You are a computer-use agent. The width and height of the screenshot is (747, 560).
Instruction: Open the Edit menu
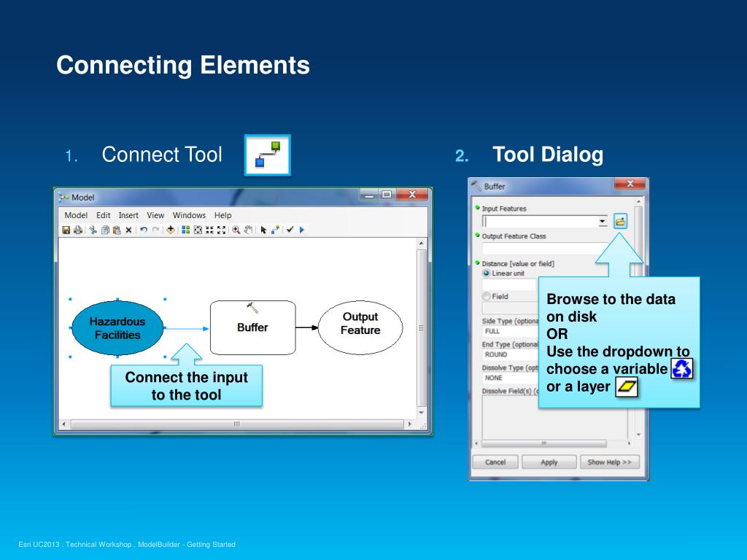pyautogui.click(x=104, y=215)
